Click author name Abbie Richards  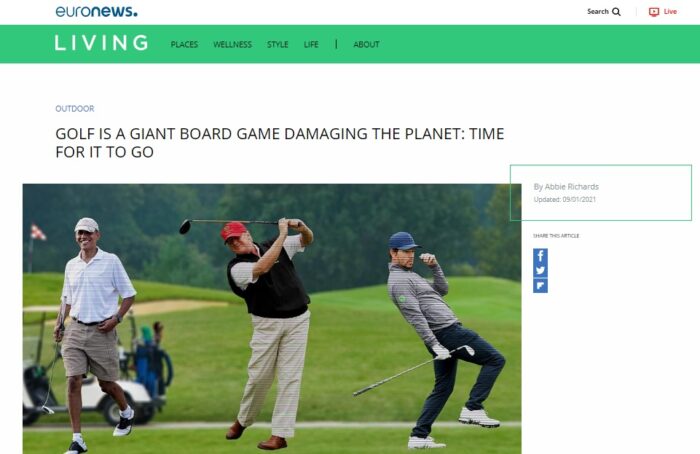(x=571, y=187)
